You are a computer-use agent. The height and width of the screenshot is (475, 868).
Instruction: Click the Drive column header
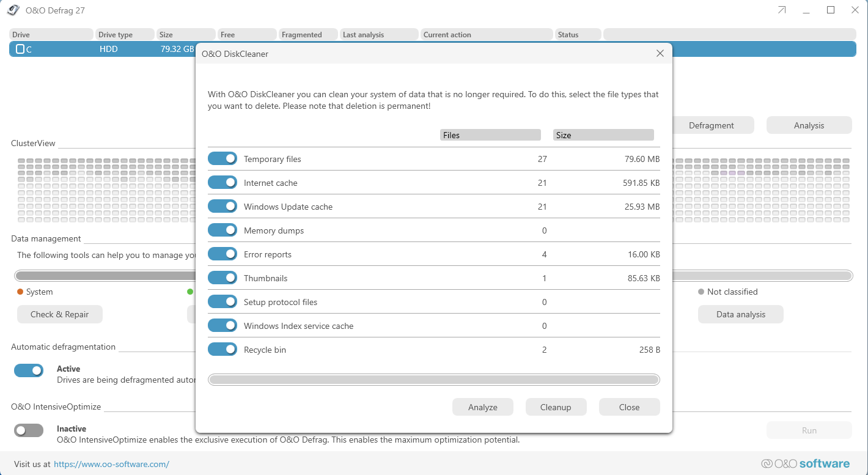tap(51, 35)
